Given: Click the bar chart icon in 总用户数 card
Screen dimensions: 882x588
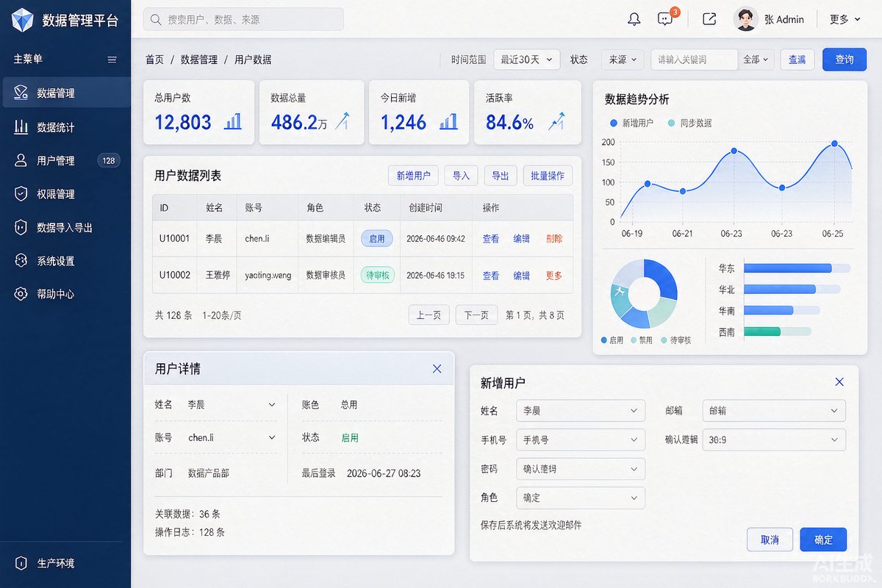Looking at the screenshot, I should point(233,121).
